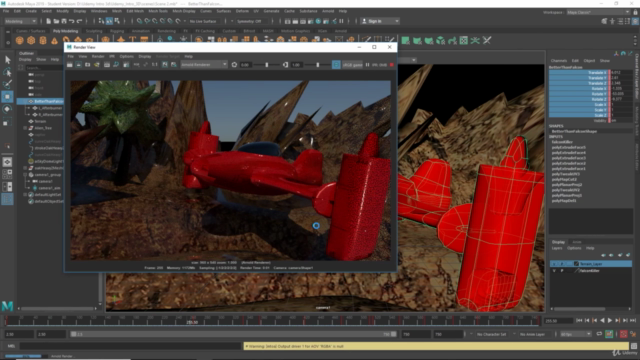The height and width of the screenshot is (360, 640).
Task: Choose the Lasso select tool
Action: 7,72
